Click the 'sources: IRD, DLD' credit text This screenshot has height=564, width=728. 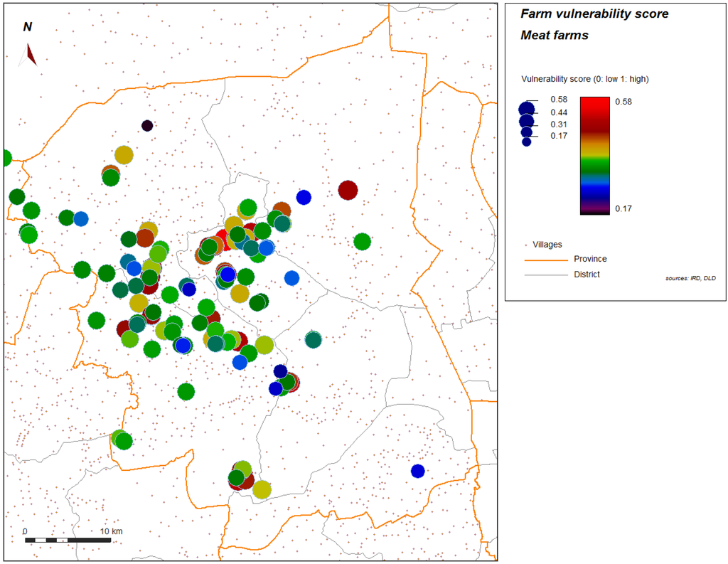click(x=690, y=278)
